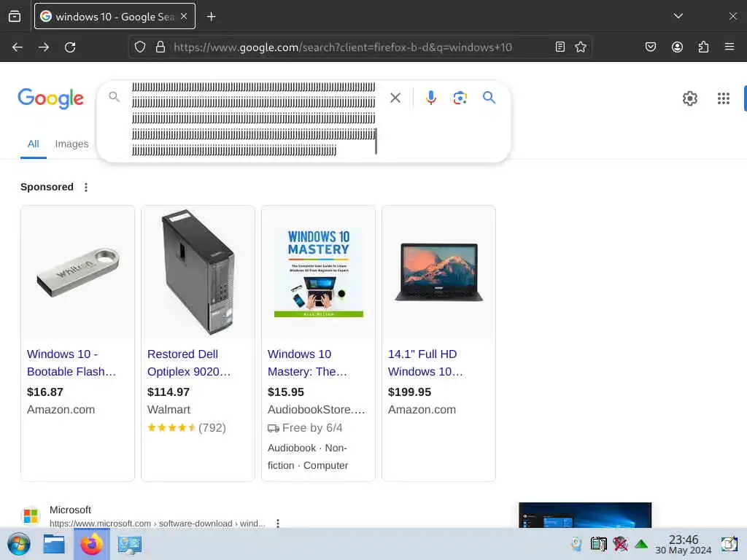The width and height of the screenshot is (747, 560).
Task: Click the 792 reviews star rating
Action: 187,427
